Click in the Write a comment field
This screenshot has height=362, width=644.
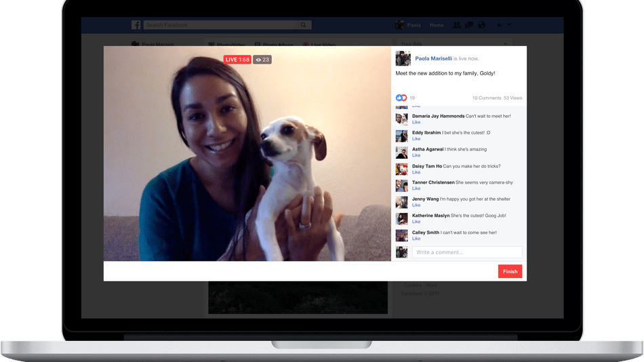(467, 252)
